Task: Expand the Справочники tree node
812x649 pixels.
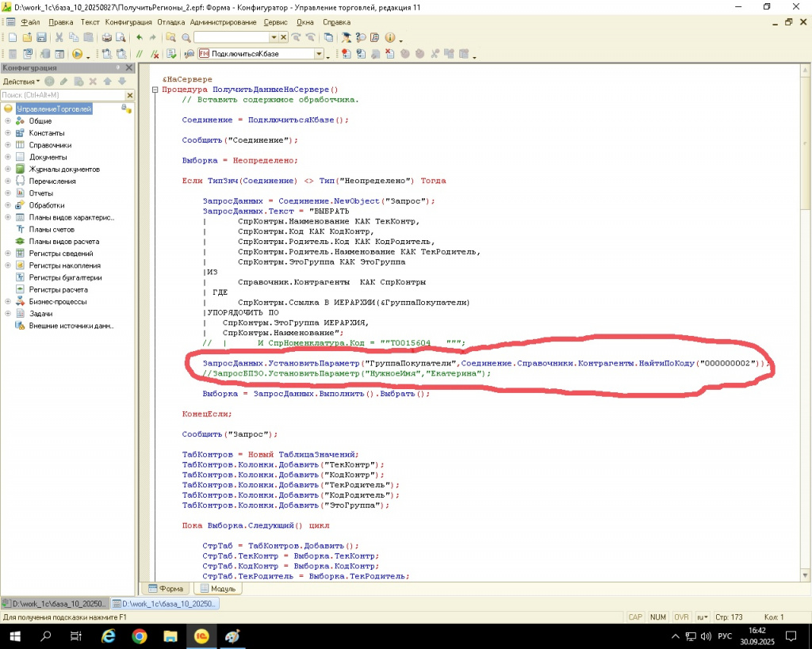Action: tap(8, 145)
